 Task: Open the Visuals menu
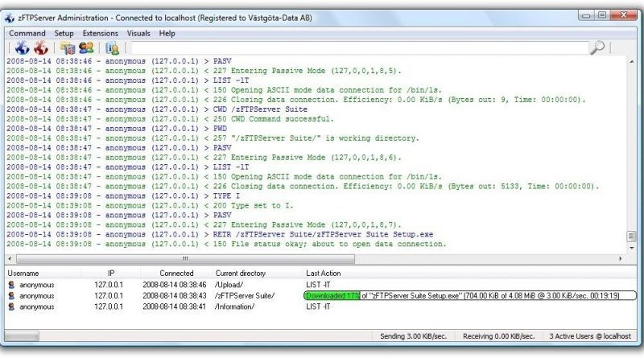coord(138,33)
